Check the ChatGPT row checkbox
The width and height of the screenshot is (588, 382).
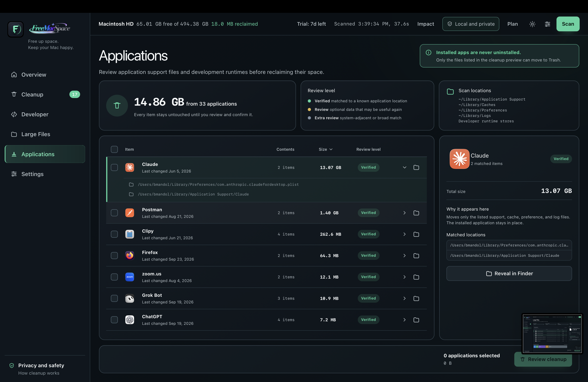click(114, 320)
